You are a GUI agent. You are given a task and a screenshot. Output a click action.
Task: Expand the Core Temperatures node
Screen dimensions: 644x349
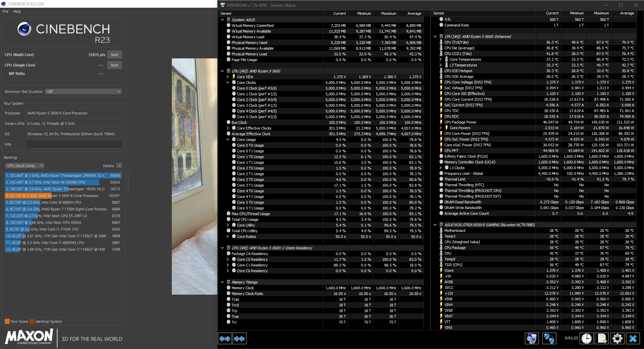click(x=440, y=59)
